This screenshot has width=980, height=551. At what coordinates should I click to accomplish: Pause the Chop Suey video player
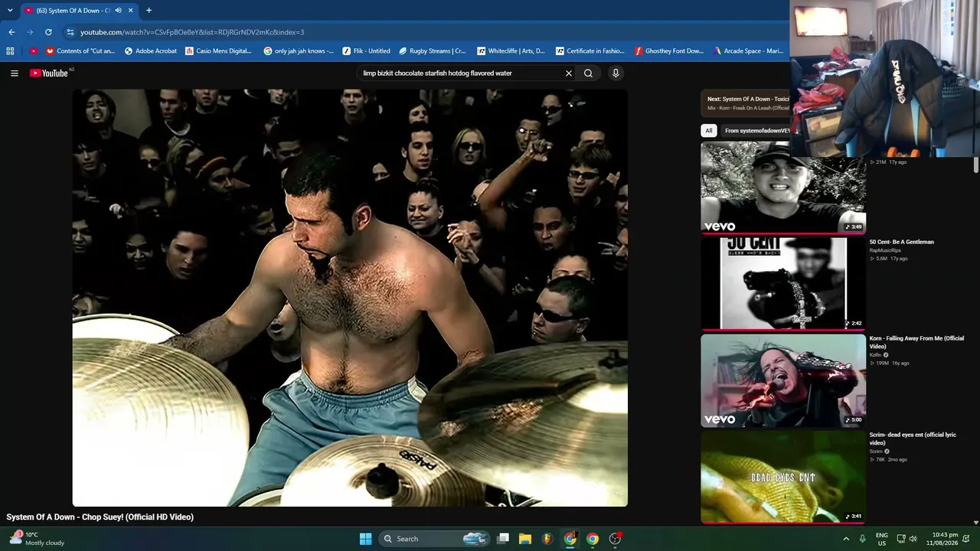350,298
